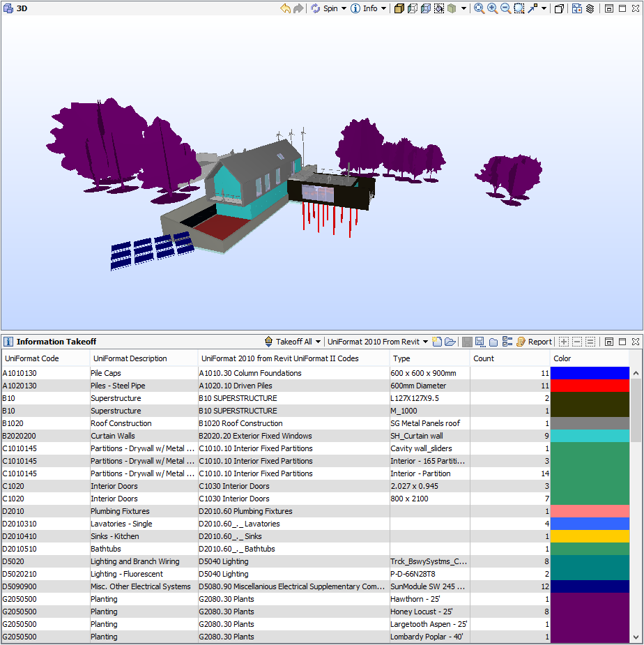Select the Information Takeoff tab title

56,342
